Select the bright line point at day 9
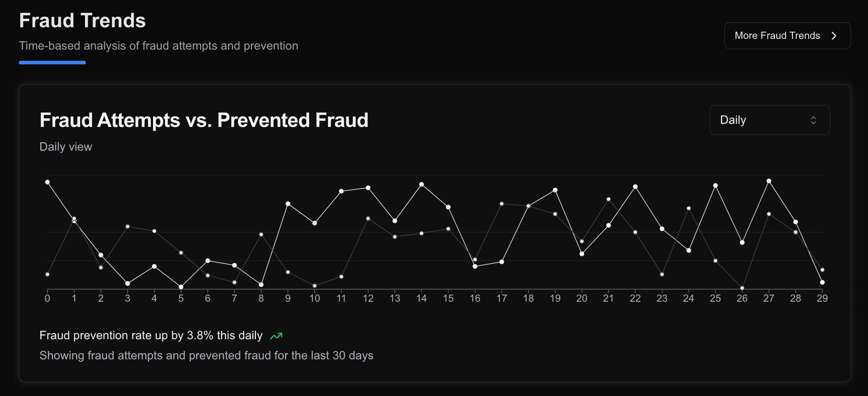This screenshot has width=868, height=396. [x=288, y=204]
